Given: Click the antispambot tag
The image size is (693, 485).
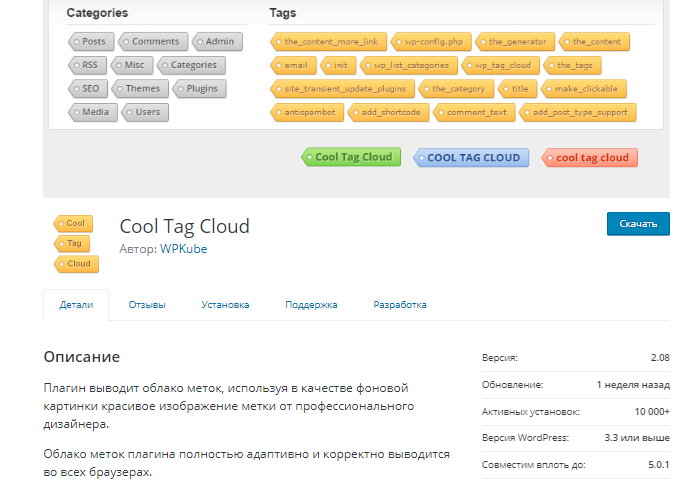Looking at the screenshot, I should 307,112.
